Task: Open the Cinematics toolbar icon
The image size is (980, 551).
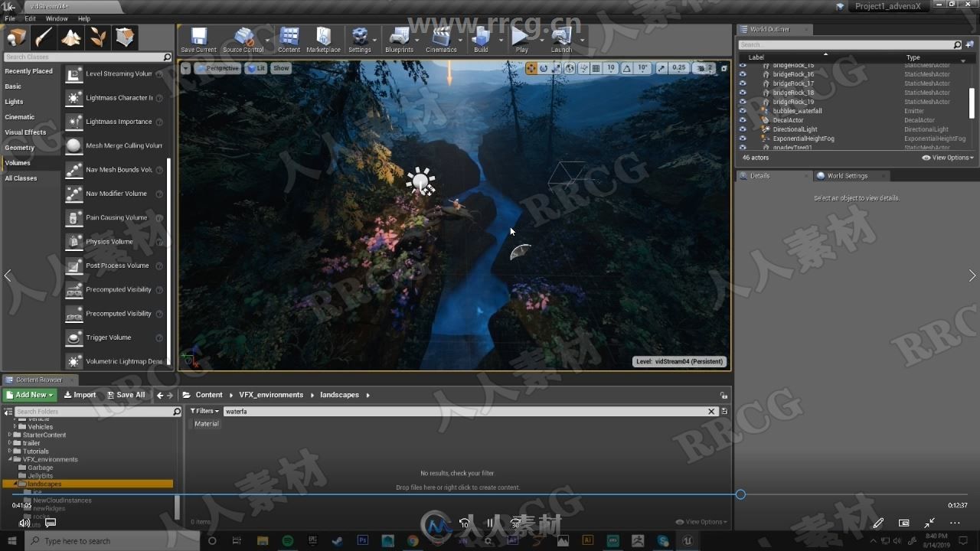Action: 441,40
